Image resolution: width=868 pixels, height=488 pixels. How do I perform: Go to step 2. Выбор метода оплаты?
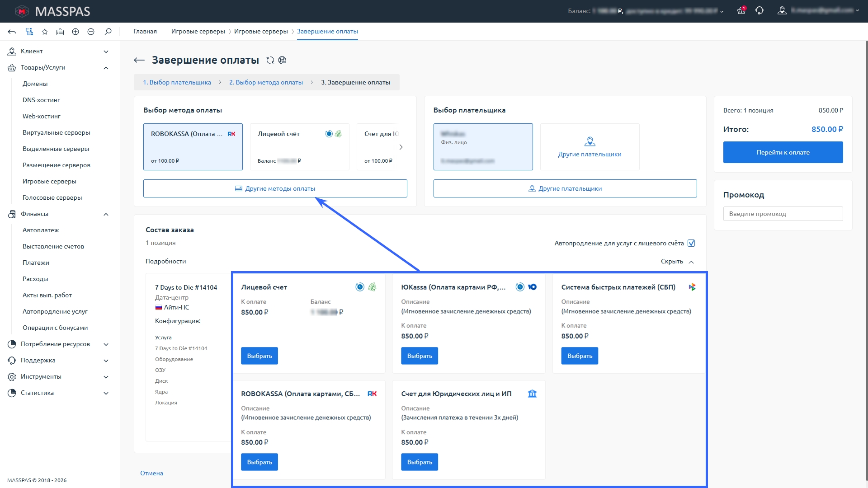click(266, 83)
